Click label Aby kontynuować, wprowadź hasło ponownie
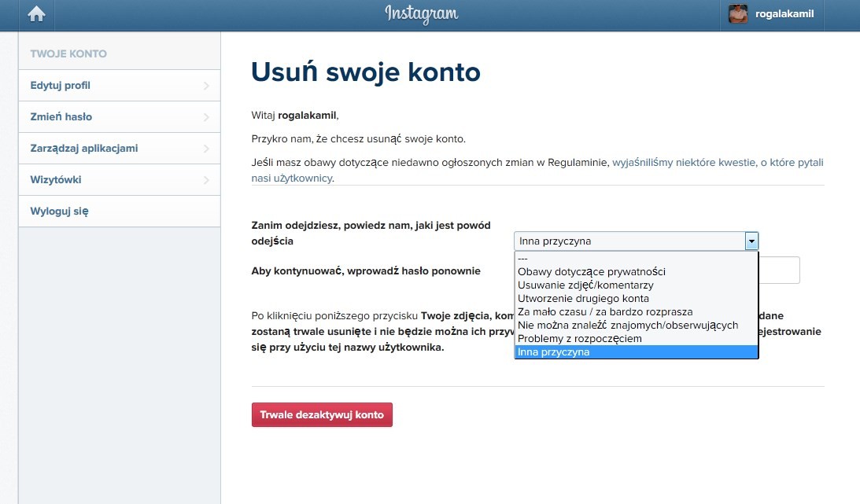860x504 pixels. tap(366, 270)
